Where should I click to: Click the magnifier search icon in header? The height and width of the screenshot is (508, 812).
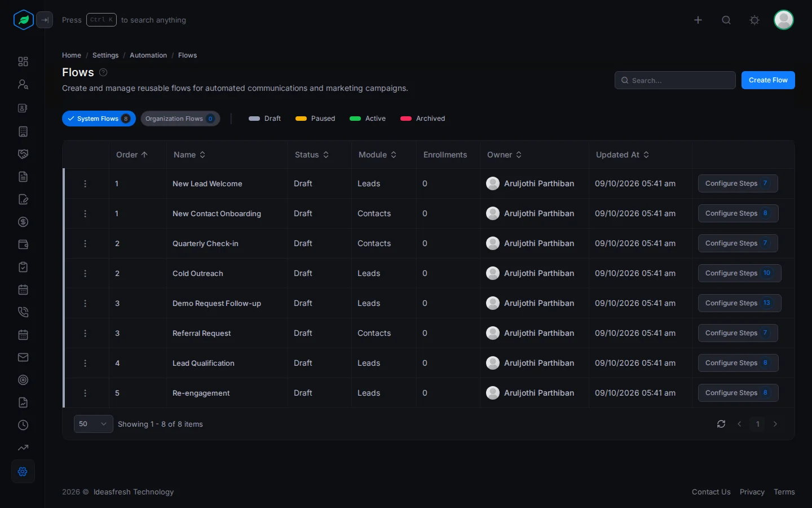pos(726,20)
